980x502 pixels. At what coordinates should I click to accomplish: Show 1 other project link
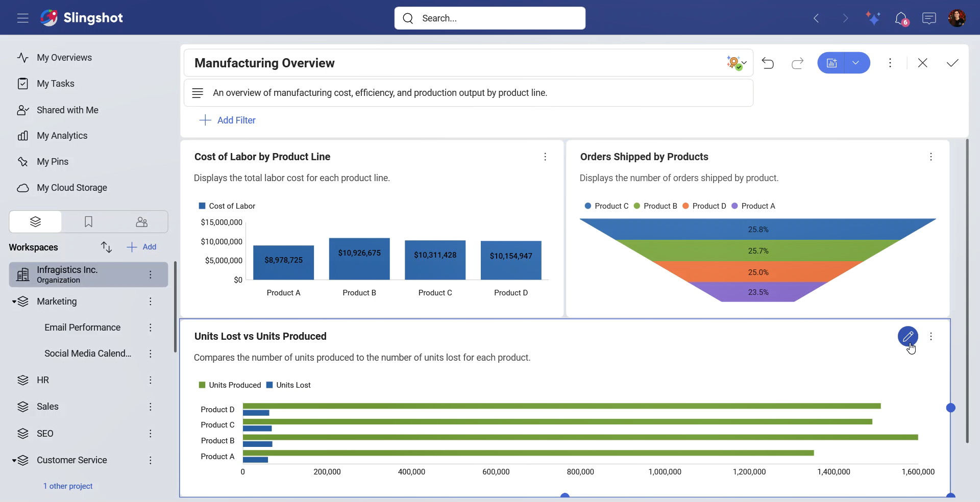[68, 486]
